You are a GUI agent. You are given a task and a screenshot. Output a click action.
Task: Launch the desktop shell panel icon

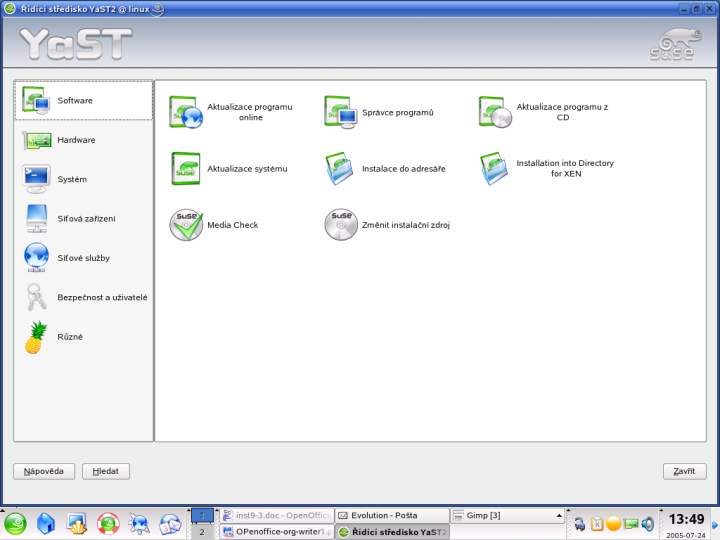point(77,524)
